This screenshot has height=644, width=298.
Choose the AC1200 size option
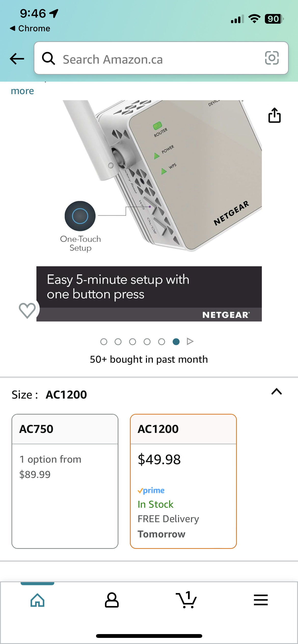pyautogui.click(x=183, y=481)
